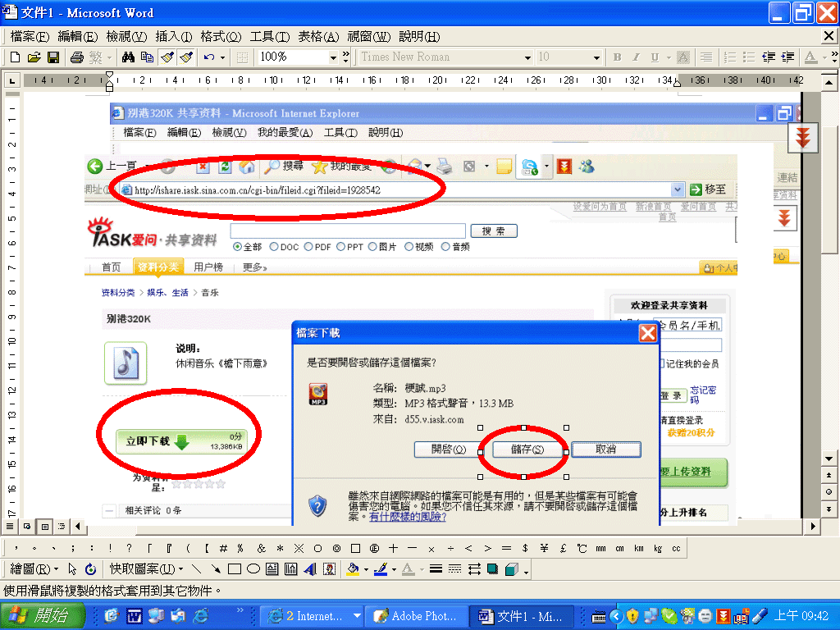This screenshot has width=840, height=630.
Task: Open the 100% zoom dropdown
Action: (x=333, y=57)
